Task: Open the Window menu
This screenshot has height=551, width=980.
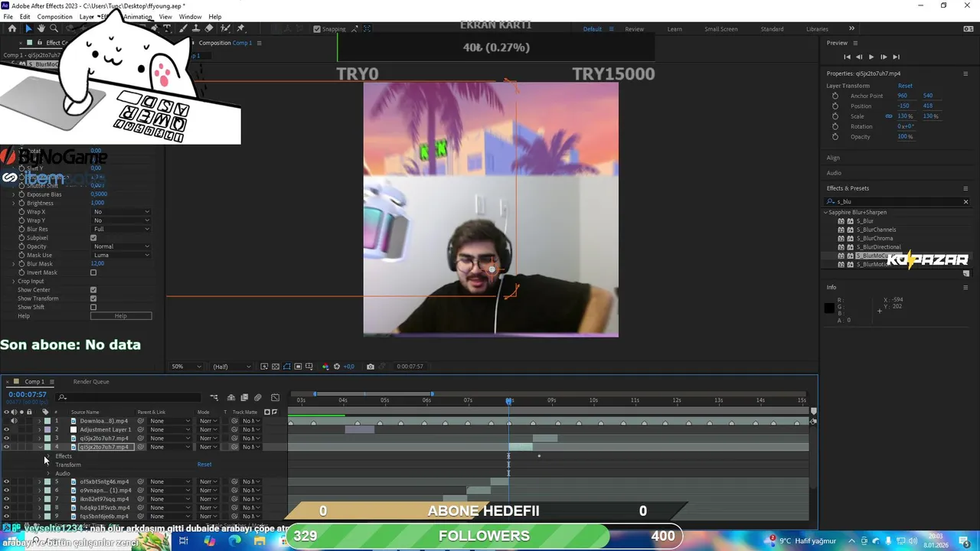Action: [190, 17]
